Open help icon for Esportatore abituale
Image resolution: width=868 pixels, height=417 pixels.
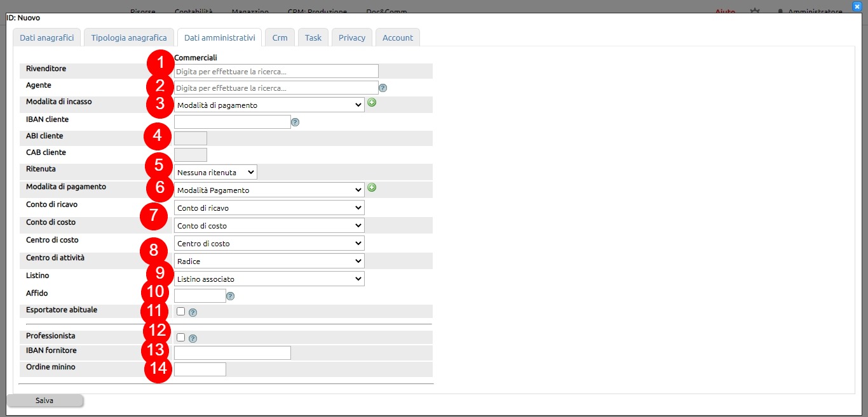[193, 312]
